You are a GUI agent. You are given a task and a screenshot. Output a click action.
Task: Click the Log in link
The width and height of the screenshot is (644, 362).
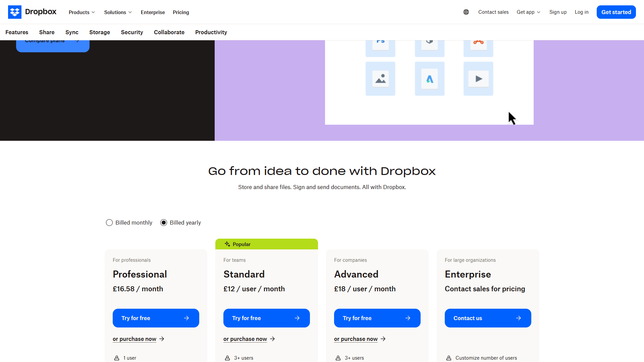pyautogui.click(x=582, y=12)
